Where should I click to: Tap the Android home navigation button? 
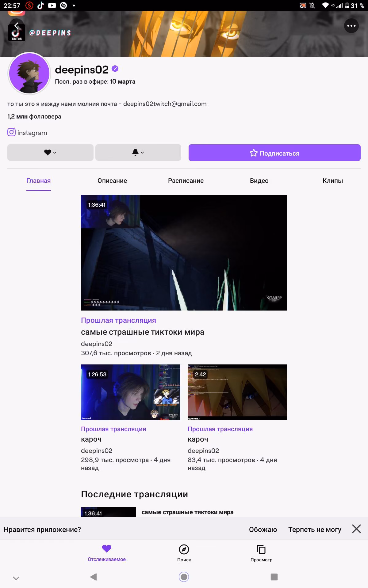point(184,577)
